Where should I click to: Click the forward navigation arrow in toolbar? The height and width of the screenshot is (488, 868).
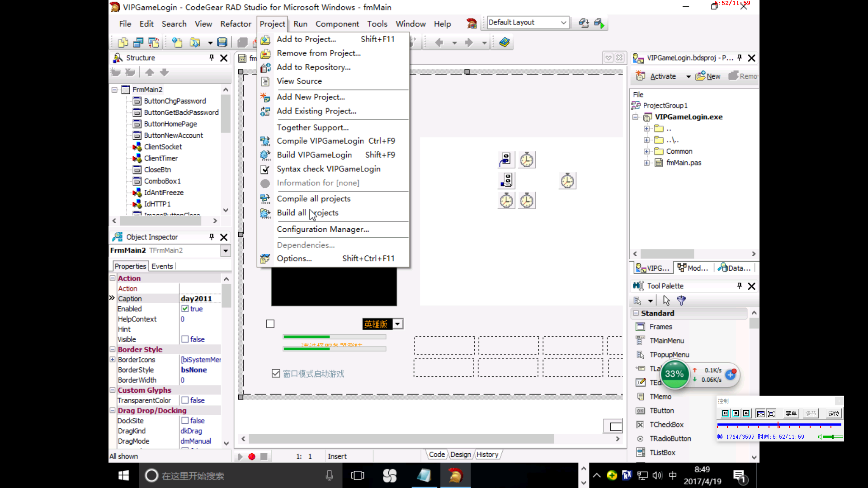[469, 42]
